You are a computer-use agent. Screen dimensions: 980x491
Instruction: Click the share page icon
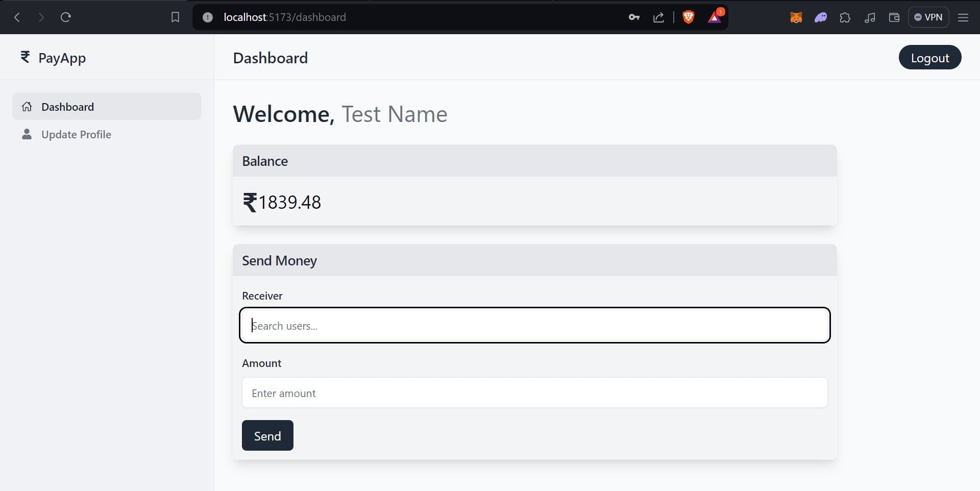click(658, 17)
